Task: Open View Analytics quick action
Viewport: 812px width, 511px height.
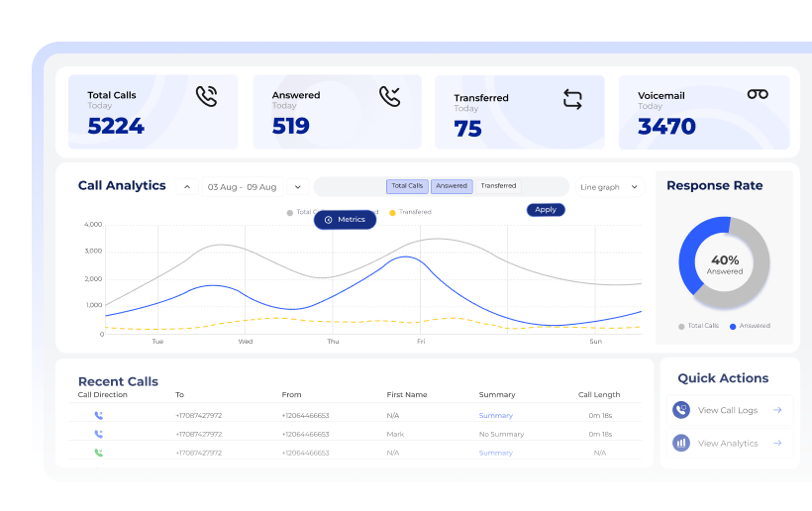Action: tap(727, 444)
